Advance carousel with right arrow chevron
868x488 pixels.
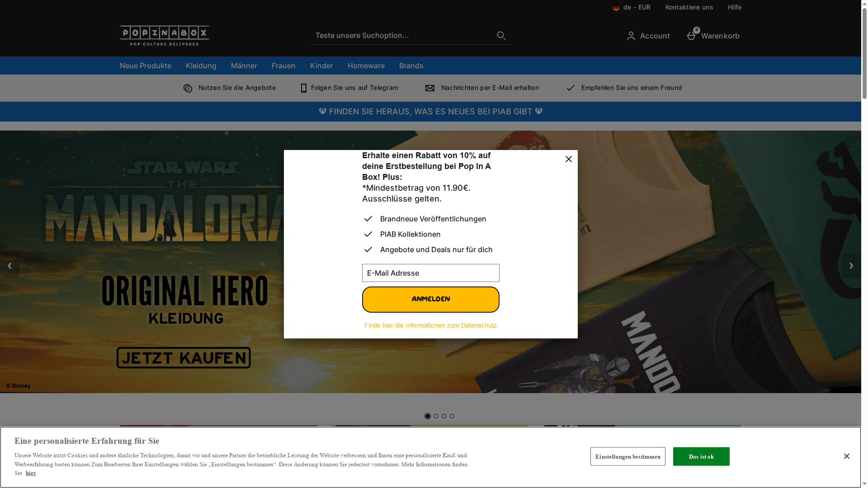(851, 265)
